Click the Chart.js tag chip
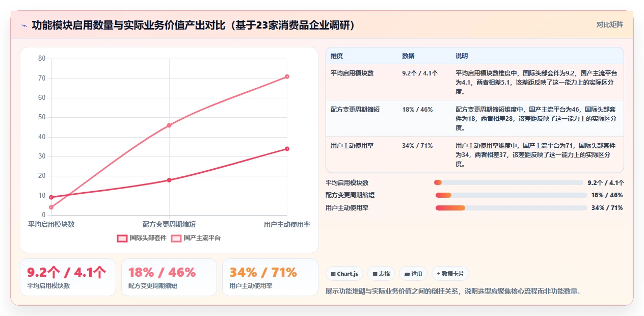The image size is (644, 316). (x=344, y=274)
